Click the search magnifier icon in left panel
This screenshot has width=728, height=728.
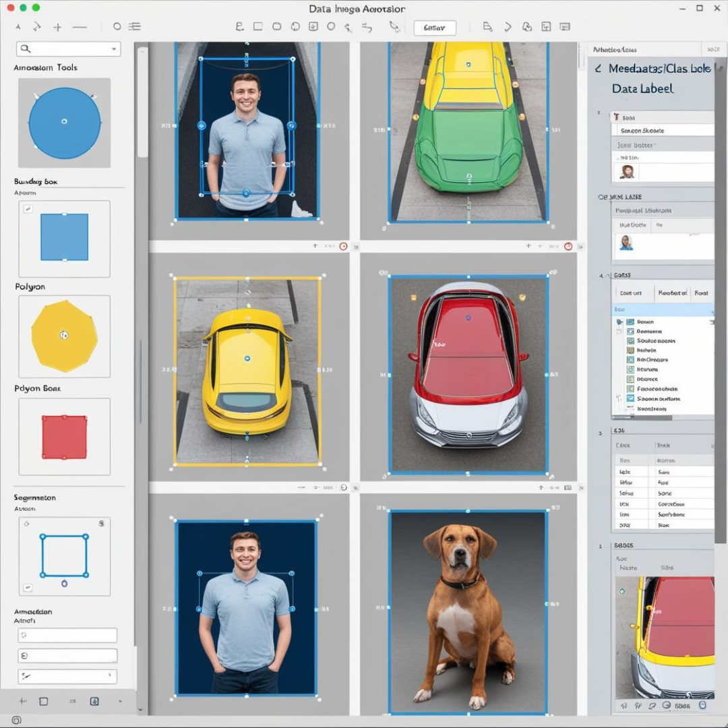coord(26,49)
